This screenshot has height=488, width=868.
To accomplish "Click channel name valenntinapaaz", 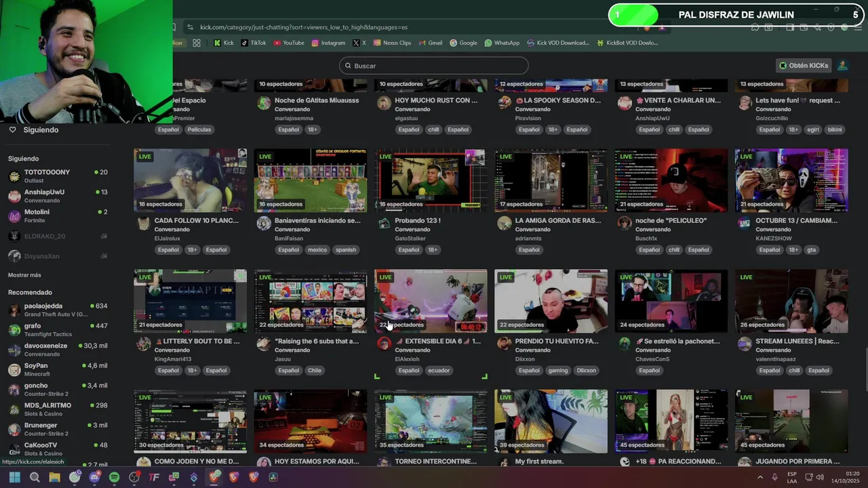I will [776, 359].
